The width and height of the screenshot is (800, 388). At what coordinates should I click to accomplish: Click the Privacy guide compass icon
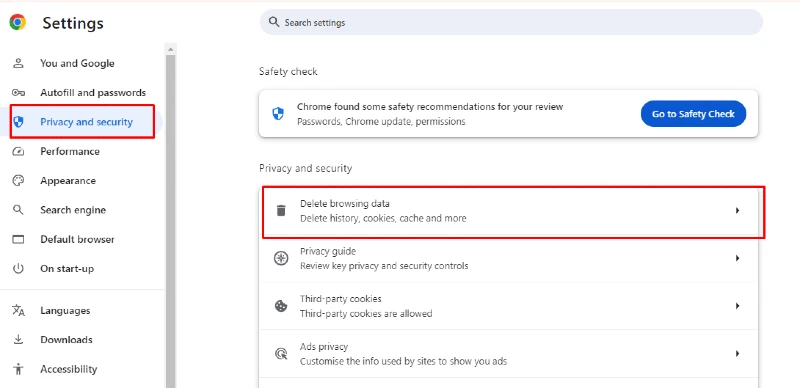point(281,258)
